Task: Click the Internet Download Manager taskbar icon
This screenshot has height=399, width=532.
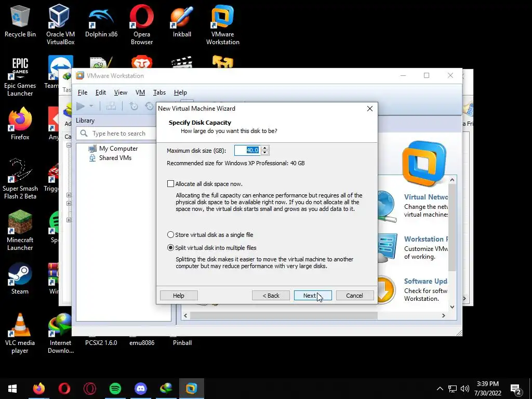Action: (166, 389)
